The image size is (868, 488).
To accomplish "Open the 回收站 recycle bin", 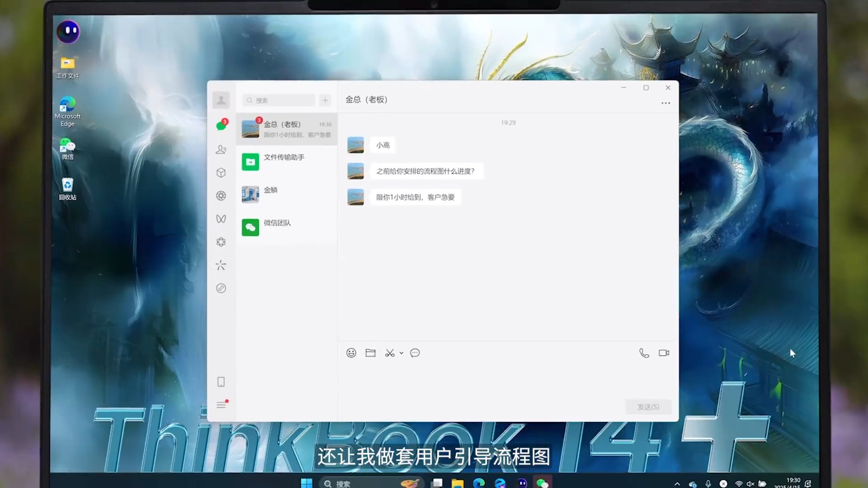I will point(68,189).
